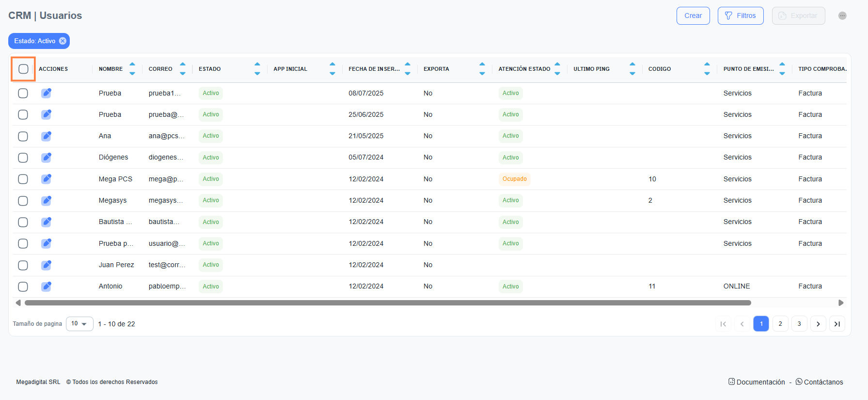Viewport: 868px width, 400px height.
Task: Open the more options ellipsis icon
Action: (x=842, y=16)
